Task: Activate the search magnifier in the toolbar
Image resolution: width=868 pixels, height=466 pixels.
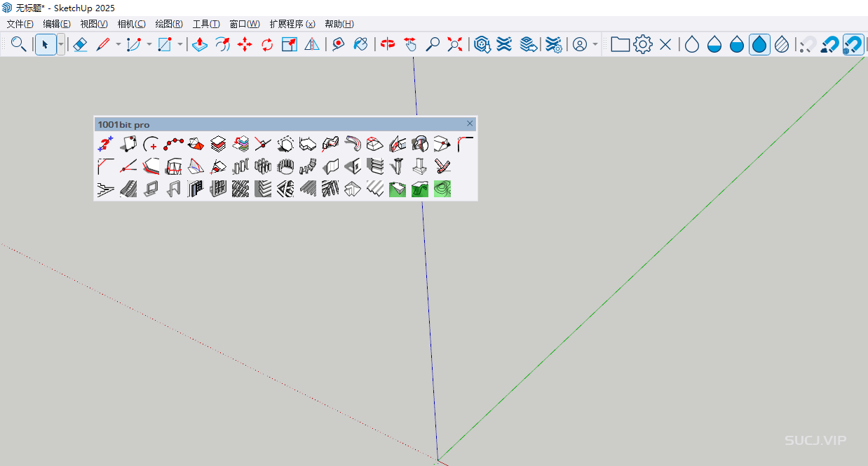Action: point(19,44)
